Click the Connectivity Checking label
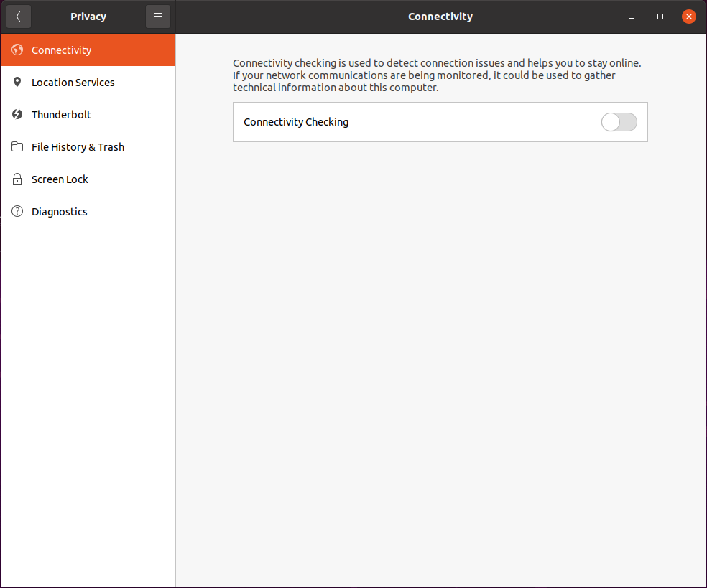 296,122
